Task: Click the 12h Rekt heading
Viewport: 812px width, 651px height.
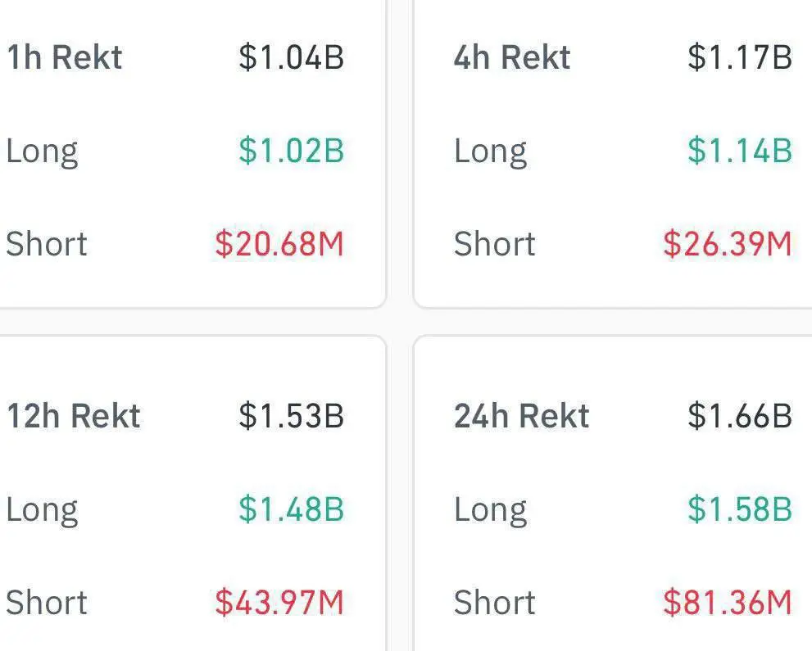Action: [74, 416]
